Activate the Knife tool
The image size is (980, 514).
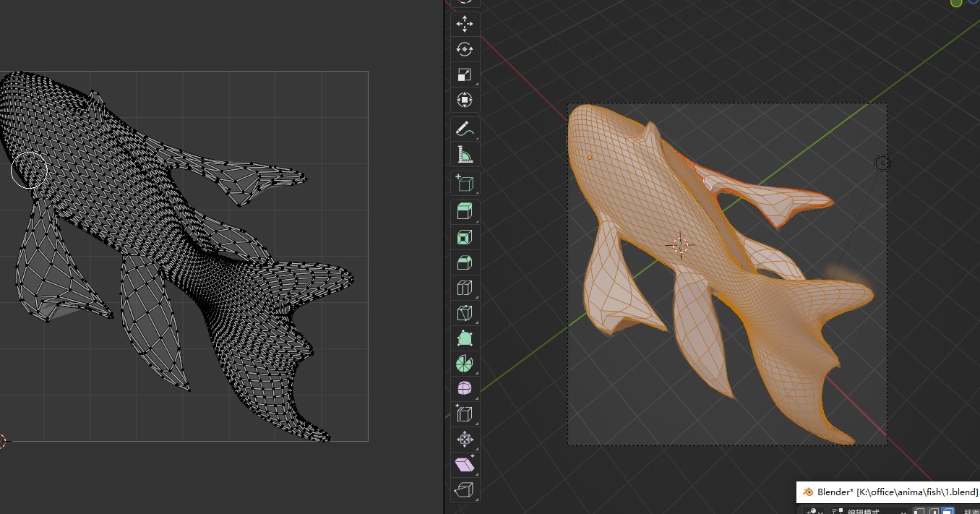(465, 313)
